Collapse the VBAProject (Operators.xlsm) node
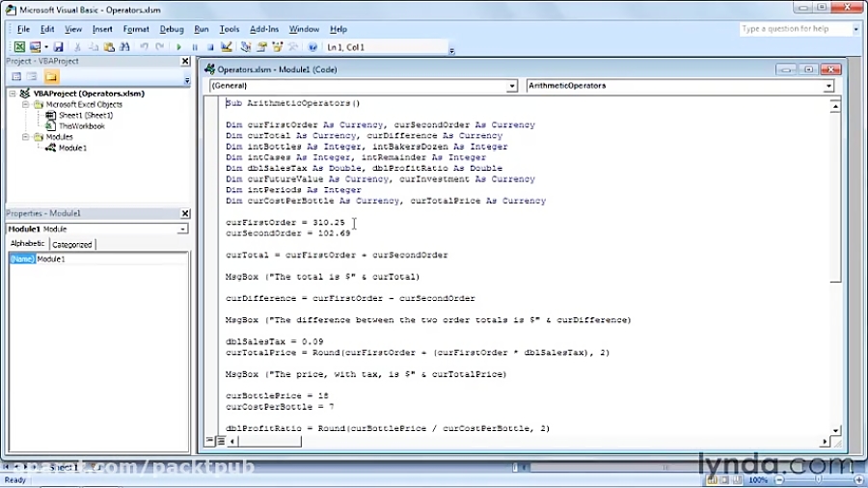Screen dimensions: 868x488 (13, 94)
